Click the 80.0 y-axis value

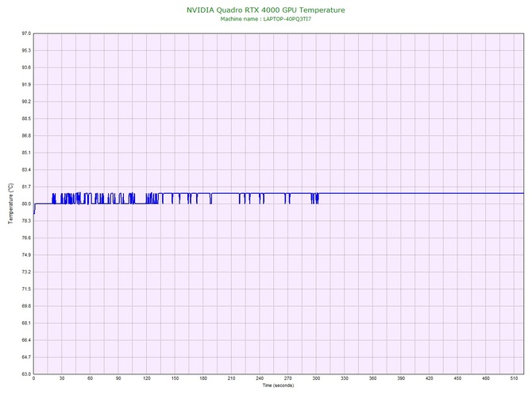(26, 204)
